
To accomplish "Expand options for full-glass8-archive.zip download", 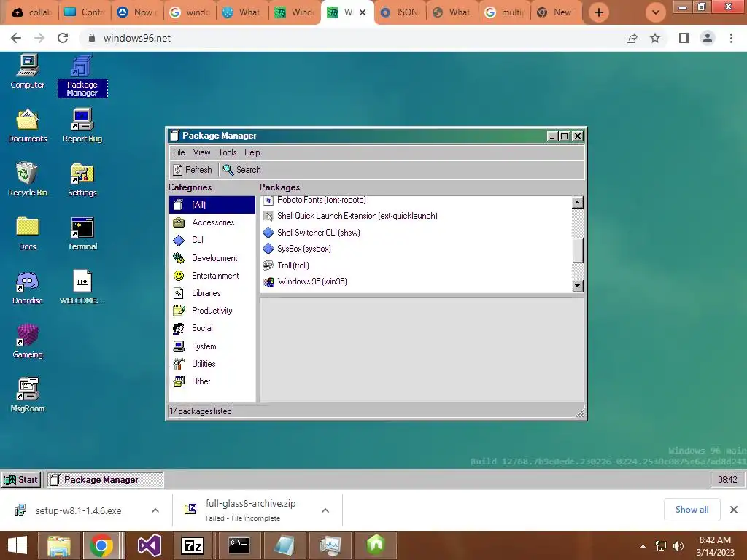I will [325, 510].
